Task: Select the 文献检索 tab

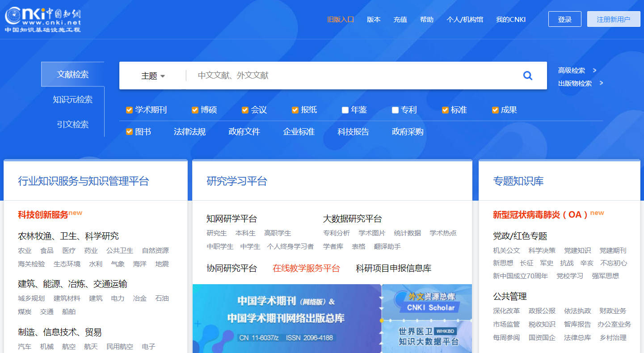Action: coord(73,74)
